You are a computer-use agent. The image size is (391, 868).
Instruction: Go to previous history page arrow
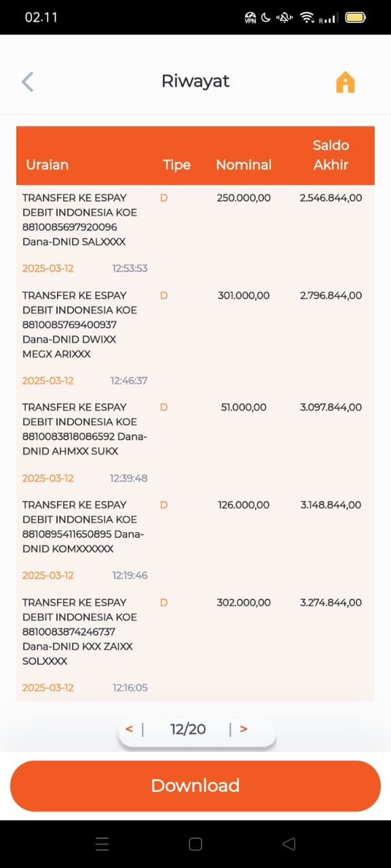[129, 729]
